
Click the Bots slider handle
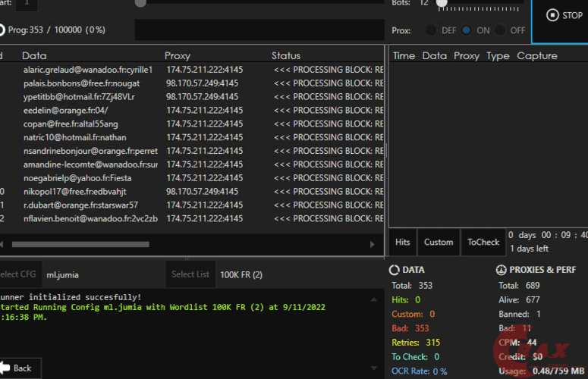(442, 3)
